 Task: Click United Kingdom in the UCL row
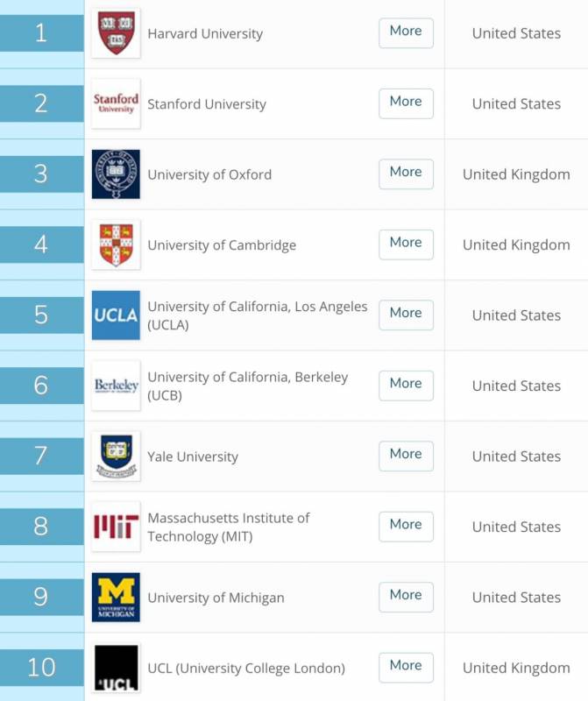click(x=516, y=668)
